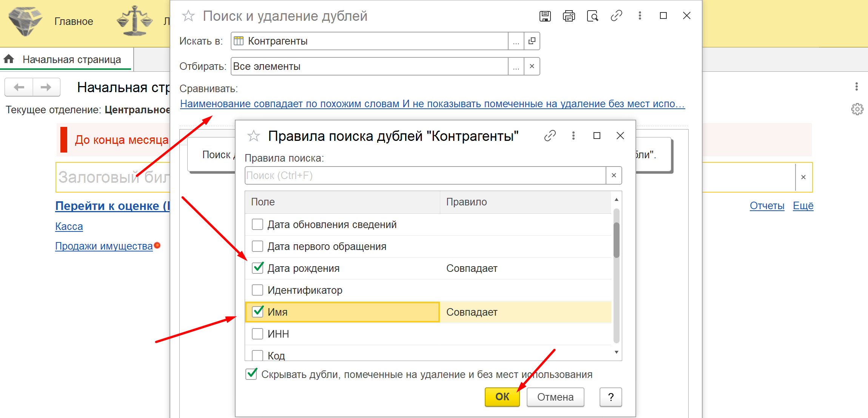Viewport: 868px width, 418px height.
Task: Click the copy-link icon in rules dialog
Action: (550, 136)
